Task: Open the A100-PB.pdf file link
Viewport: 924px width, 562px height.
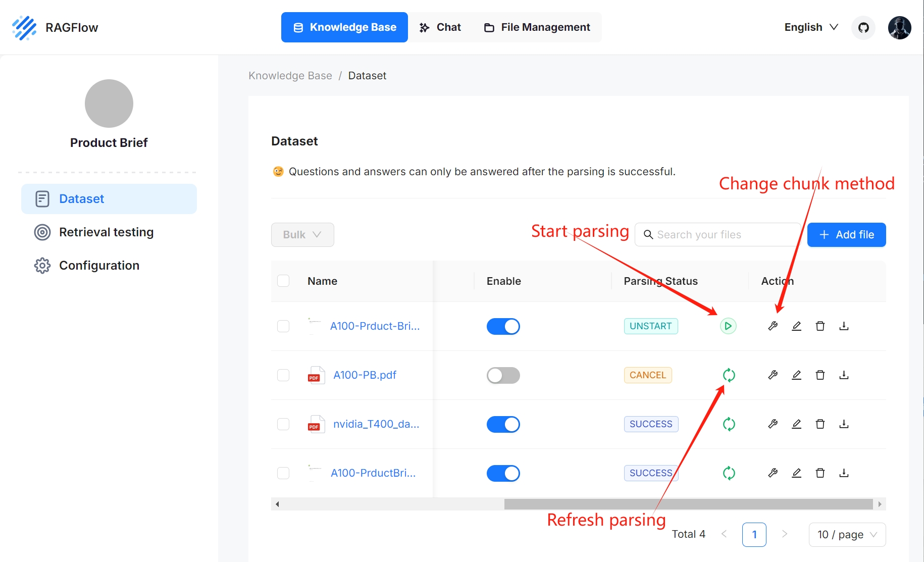Action: pos(365,375)
